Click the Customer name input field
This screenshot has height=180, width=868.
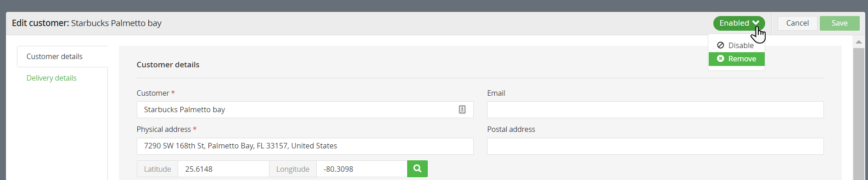[305, 109]
